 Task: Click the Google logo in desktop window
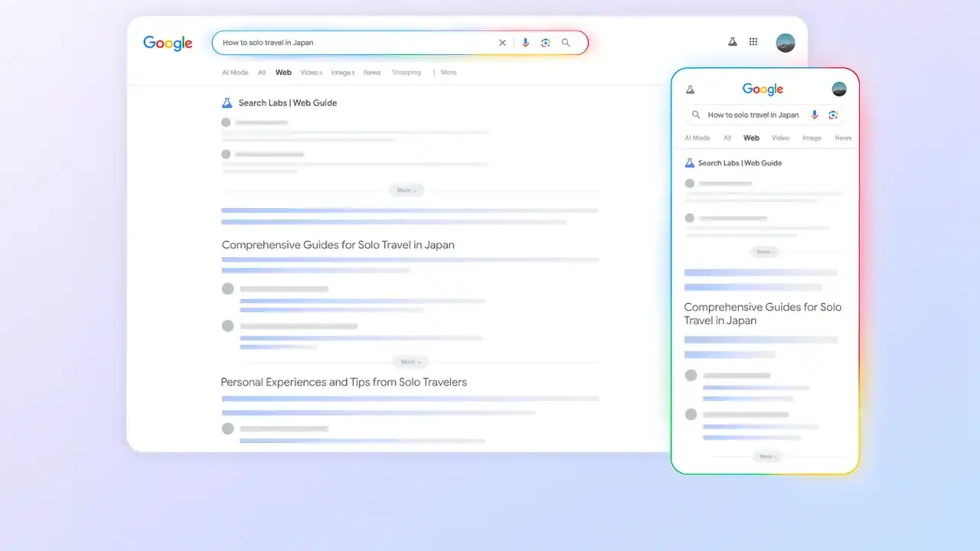pos(168,44)
